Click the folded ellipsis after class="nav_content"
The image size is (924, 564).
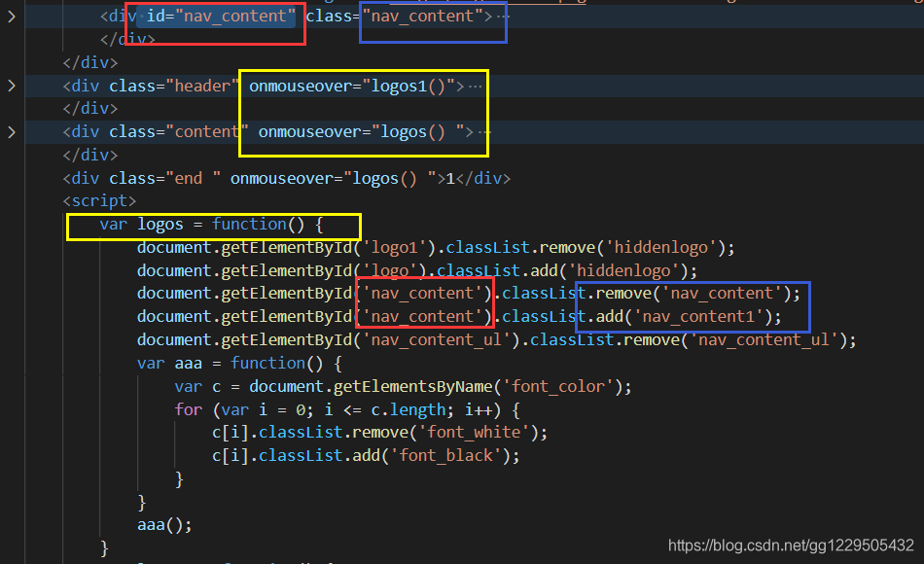(503, 17)
